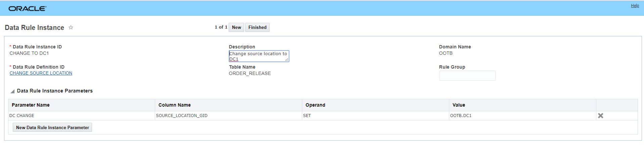Collapse the Data Rule Instance Parameters section
The height and width of the screenshot is (151, 644).
(12, 91)
